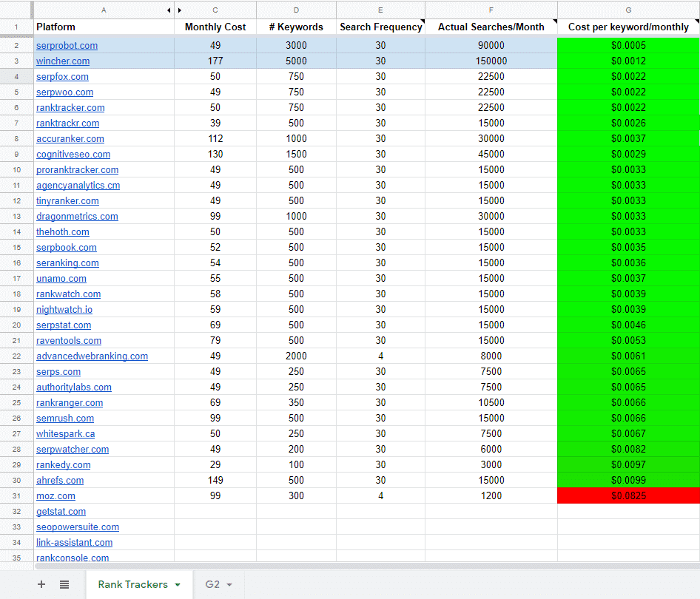
Task: Select column C header
Action: coord(215,10)
